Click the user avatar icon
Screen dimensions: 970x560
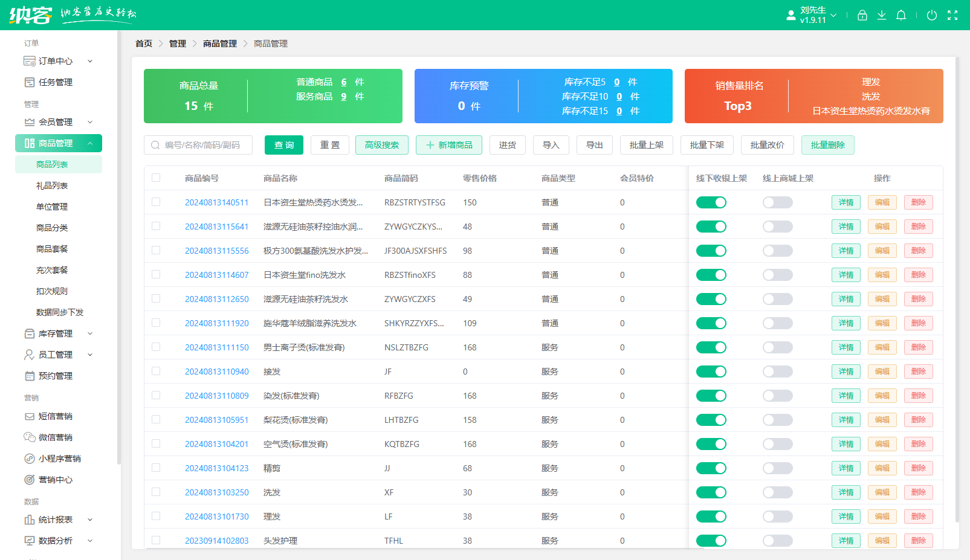pos(791,15)
